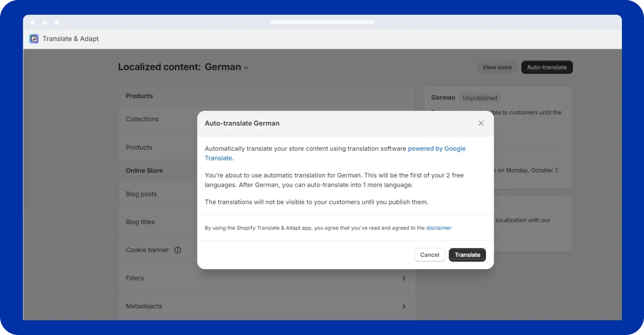Image resolution: width=644 pixels, height=335 pixels.
Task: Click the Translate & Adapt app icon
Action: click(x=33, y=39)
